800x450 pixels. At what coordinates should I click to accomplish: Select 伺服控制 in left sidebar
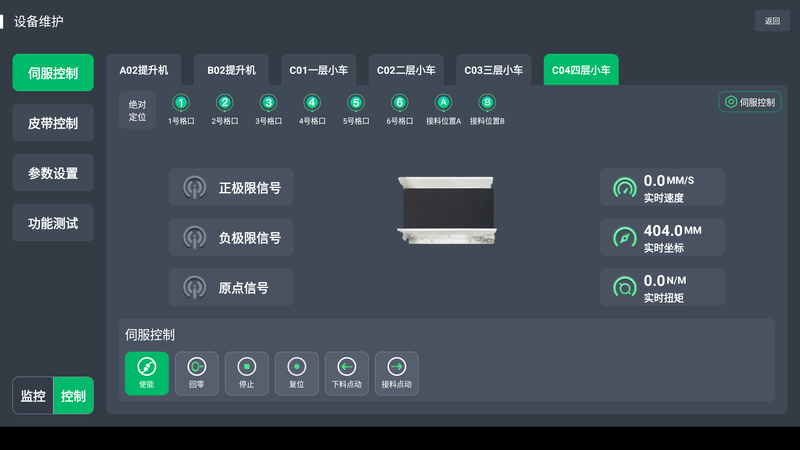pos(53,73)
